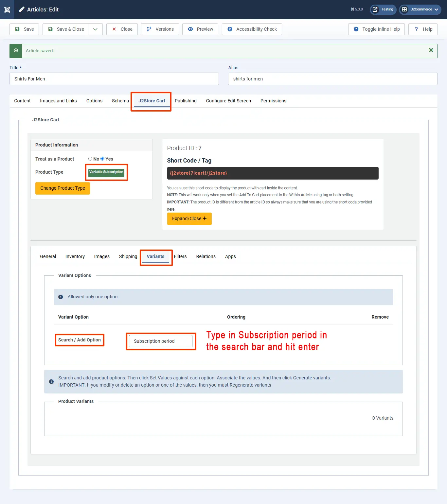
Task: Open the J2Commerce user menu dropdown
Action: [x=420, y=9]
